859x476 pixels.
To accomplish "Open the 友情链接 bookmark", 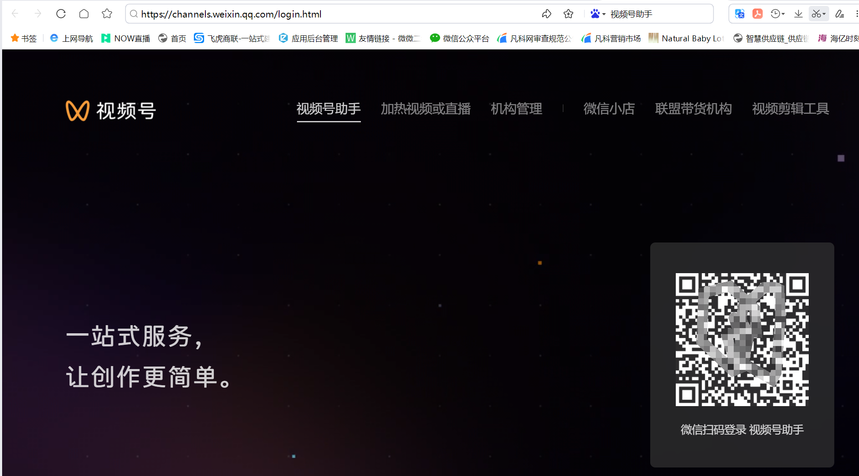I will tap(382, 38).
